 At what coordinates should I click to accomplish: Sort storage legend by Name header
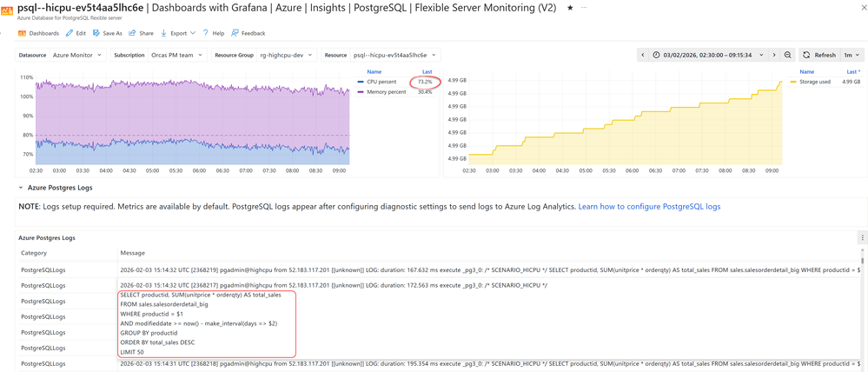coord(807,72)
